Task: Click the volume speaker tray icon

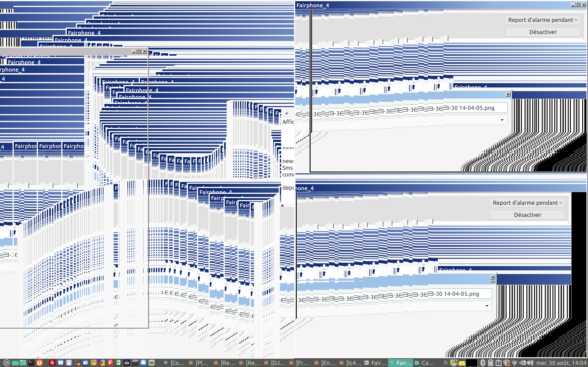Action: point(530,363)
